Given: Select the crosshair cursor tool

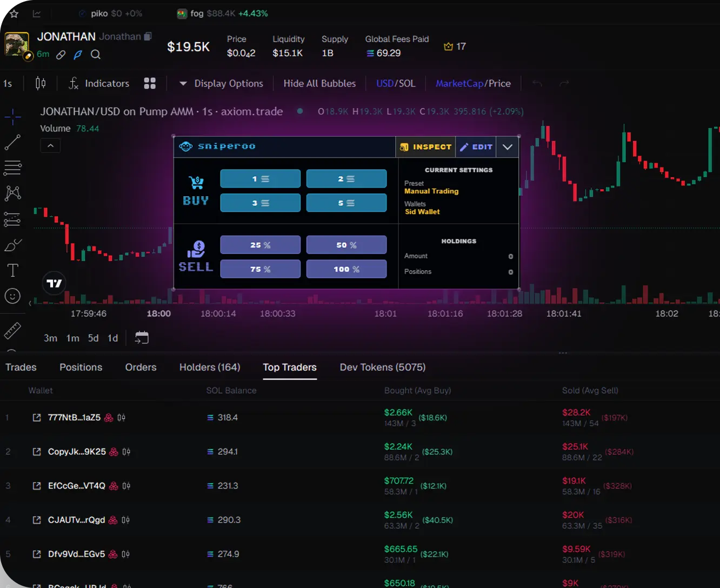Looking at the screenshot, I should (12, 116).
